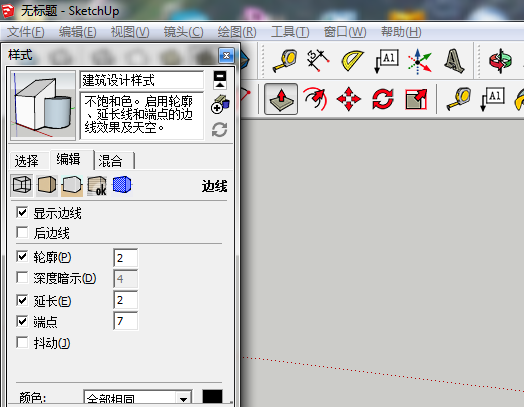Click SketchUp logo in title bar
This screenshot has height=407, width=524.
coord(7,11)
